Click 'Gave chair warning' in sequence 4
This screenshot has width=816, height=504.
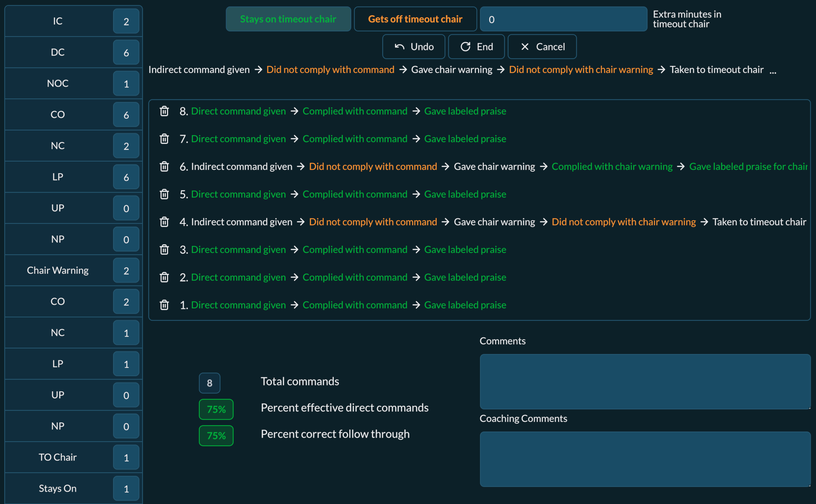494,222
